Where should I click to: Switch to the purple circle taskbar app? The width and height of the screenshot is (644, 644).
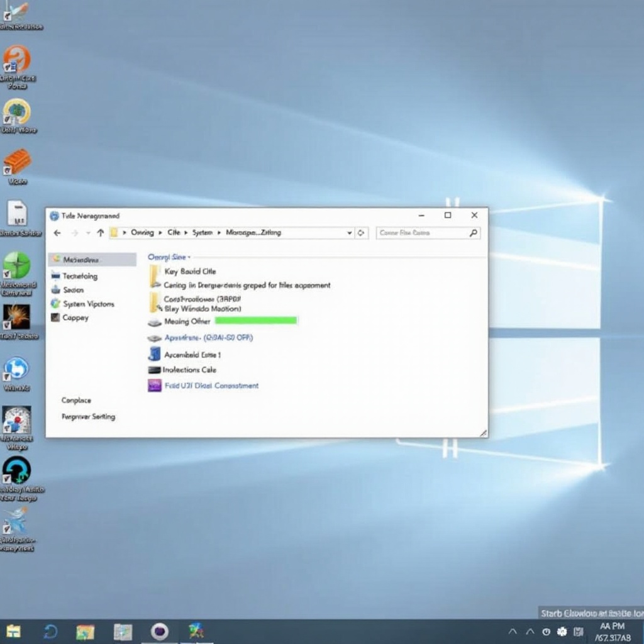160,631
